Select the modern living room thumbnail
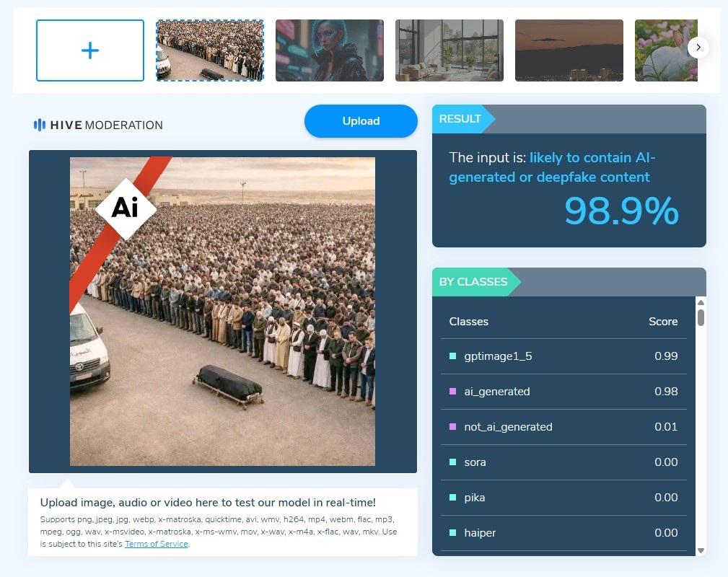Viewport: 728px width, 577px height. click(449, 50)
